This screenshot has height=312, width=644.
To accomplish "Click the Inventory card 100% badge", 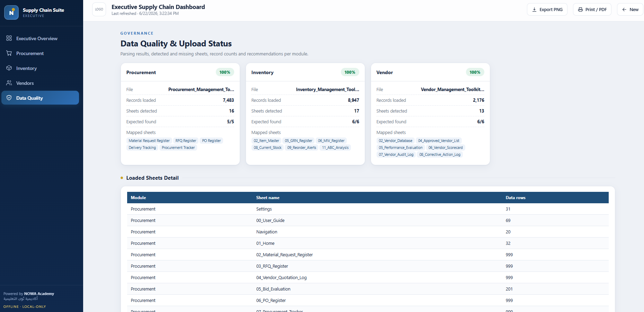I will [x=350, y=72].
